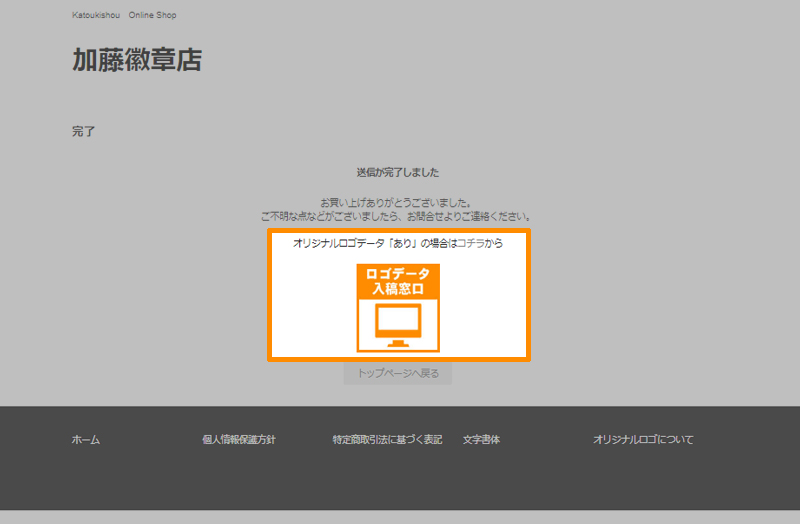The height and width of the screenshot is (524, 800).
Task: Click the 送信が完了しました message
Action: coord(398,172)
